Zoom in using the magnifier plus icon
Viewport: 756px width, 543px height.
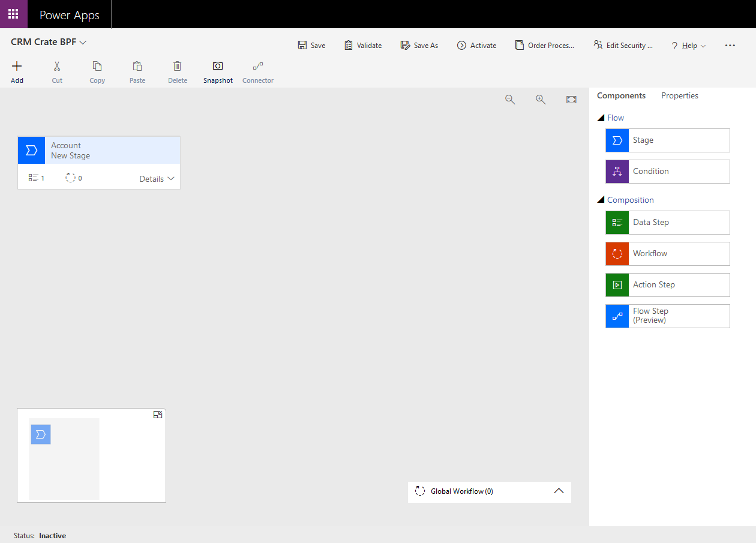click(541, 99)
